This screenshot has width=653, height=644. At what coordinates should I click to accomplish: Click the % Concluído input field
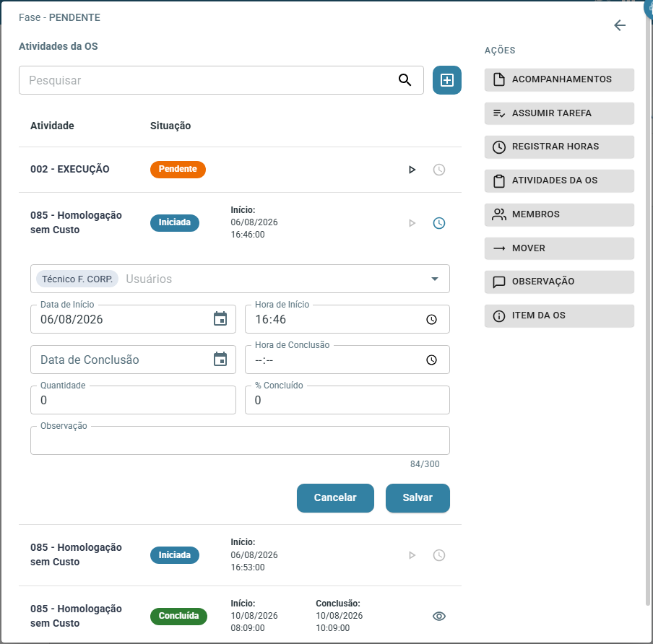347,400
